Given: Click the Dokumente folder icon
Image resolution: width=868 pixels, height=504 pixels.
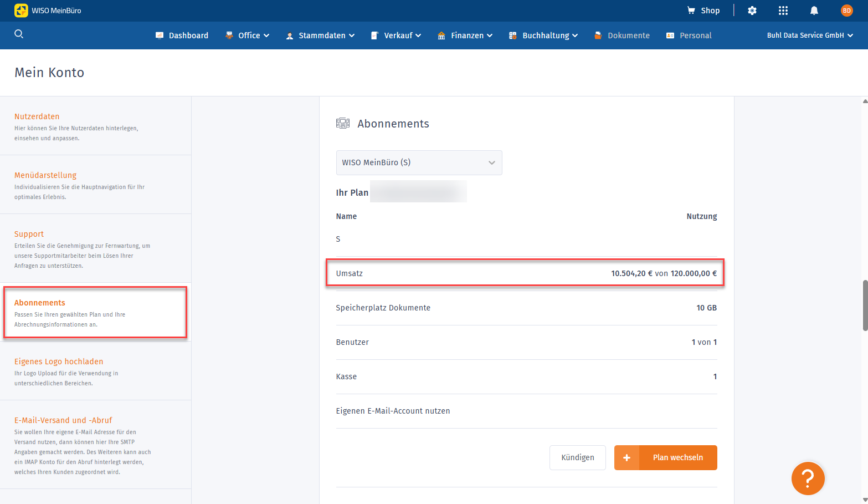Looking at the screenshot, I should [x=598, y=35].
